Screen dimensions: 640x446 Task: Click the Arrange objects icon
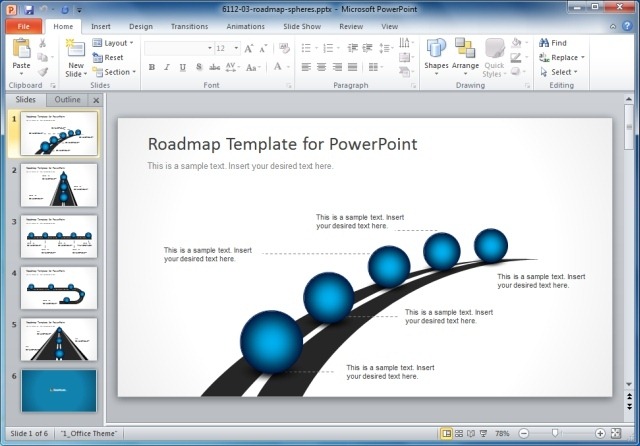pos(465,48)
